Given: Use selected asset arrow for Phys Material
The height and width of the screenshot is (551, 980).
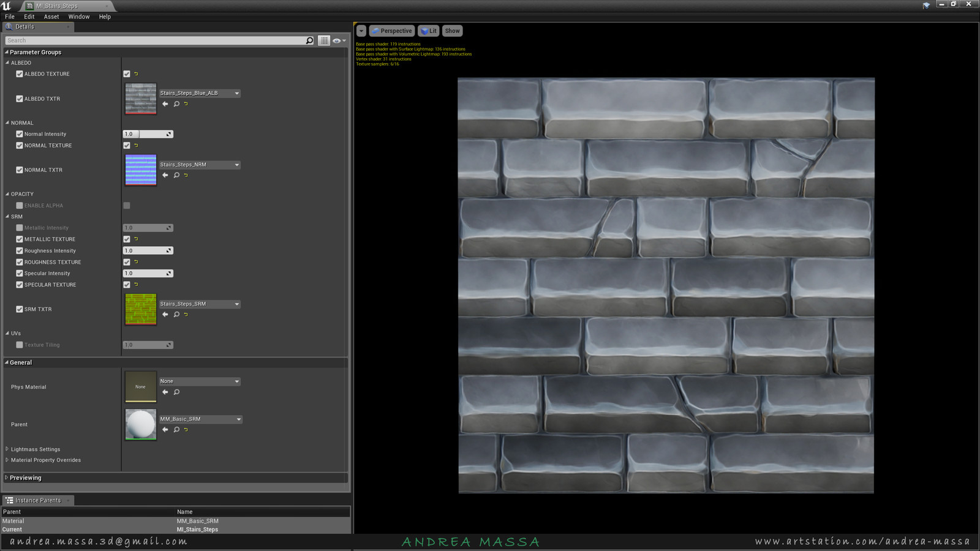Looking at the screenshot, I should [165, 392].
